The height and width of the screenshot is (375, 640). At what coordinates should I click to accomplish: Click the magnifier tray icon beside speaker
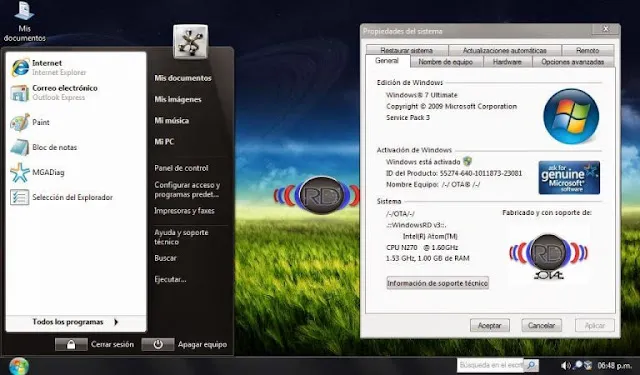click(x=578, y=365)
